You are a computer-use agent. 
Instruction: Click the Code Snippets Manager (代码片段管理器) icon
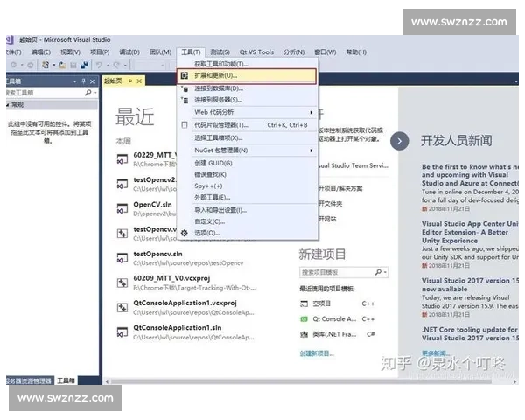tap(185, 125)
